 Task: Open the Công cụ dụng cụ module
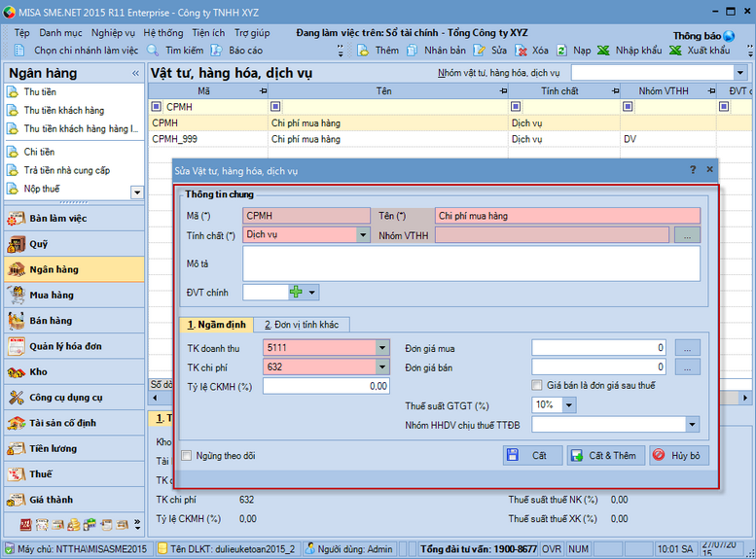(74, 397)
